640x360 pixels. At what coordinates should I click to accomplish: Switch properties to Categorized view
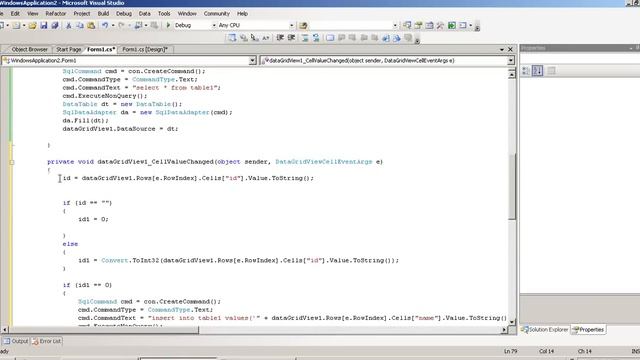pos(526,71)
